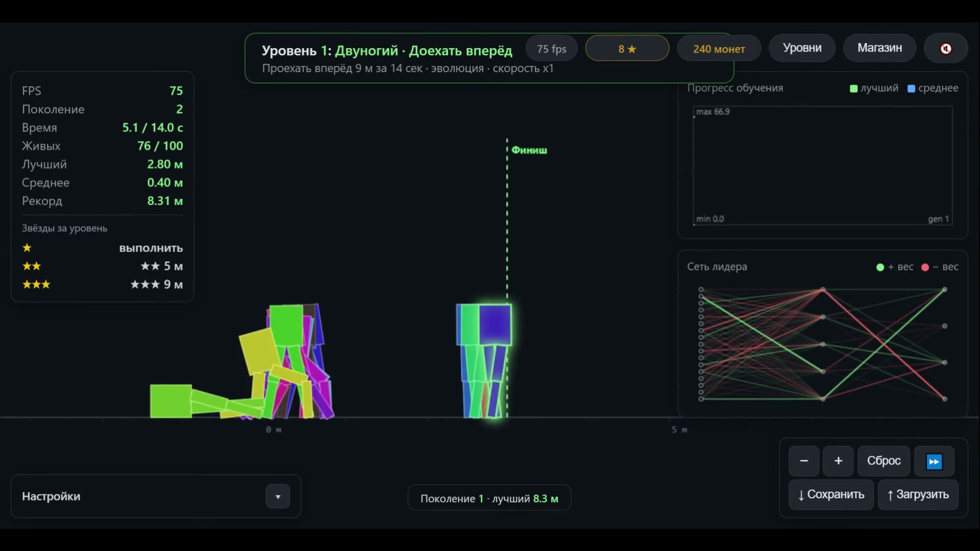Screen dimensions: 980x551
Task: Zoom in with the plus button
Action: [838, 461]
